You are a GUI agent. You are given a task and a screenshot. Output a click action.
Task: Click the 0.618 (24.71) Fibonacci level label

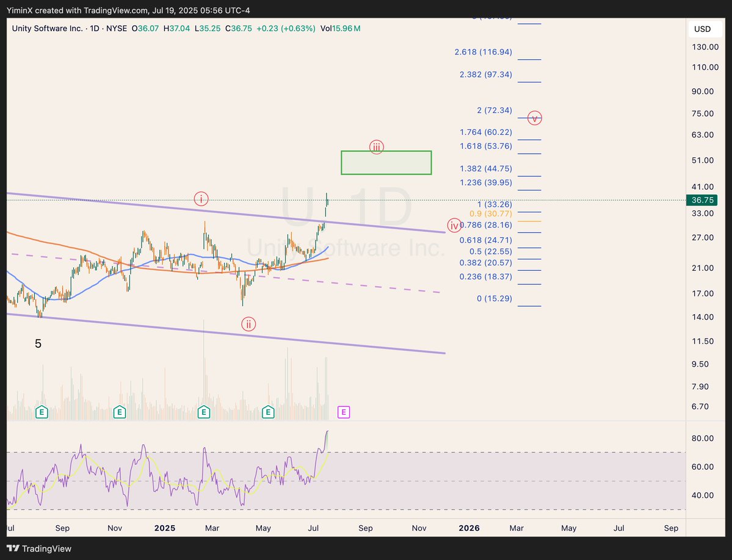tap(485, 240)
